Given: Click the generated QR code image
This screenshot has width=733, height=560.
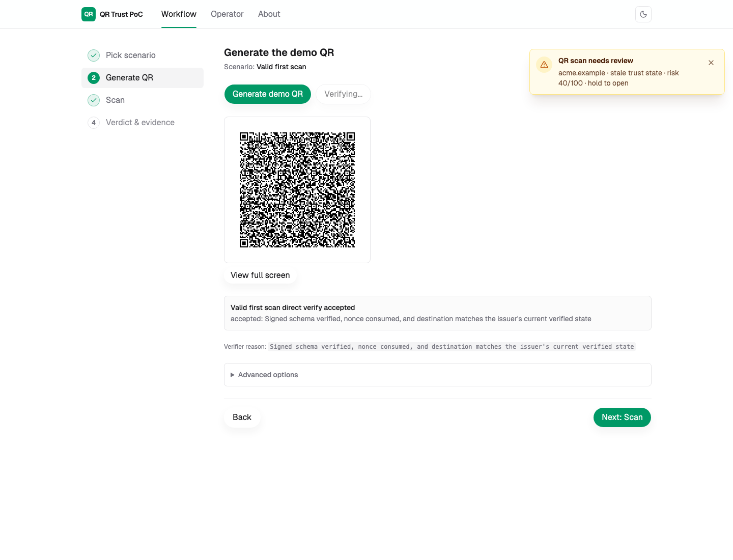Looking at the screenshot, I should 297,190.
